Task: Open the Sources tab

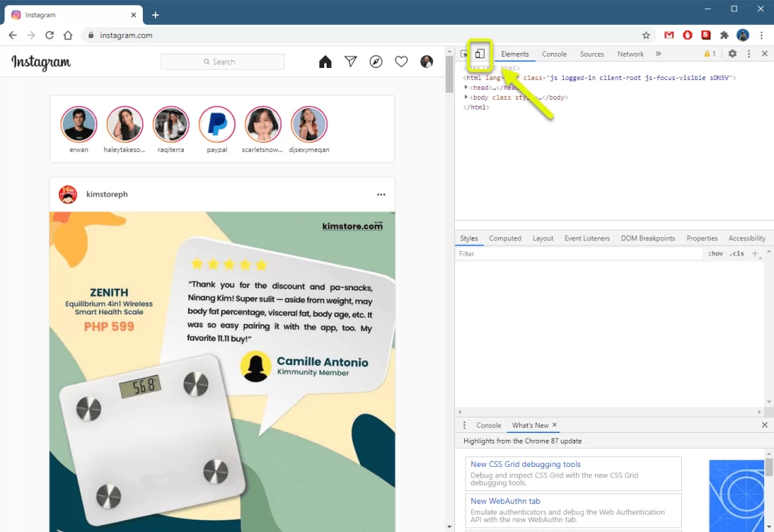Action: [x=592, y=54]
